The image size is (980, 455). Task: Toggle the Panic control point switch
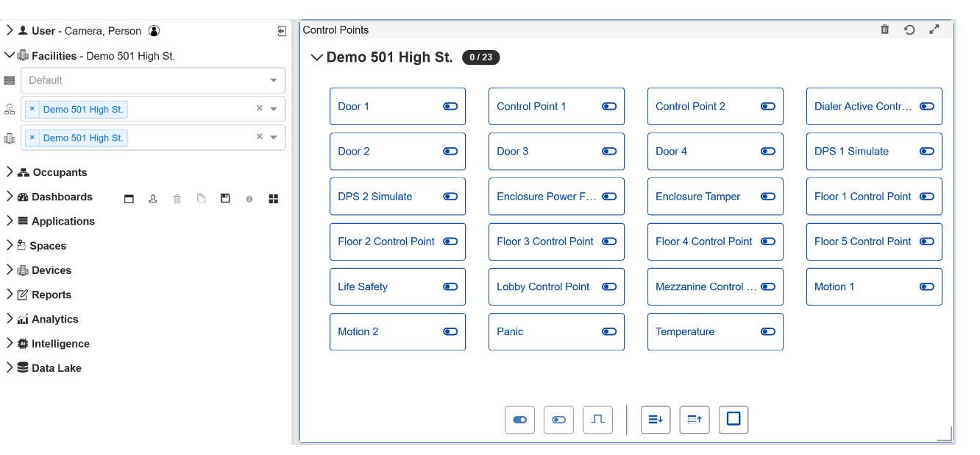(609, 332)
